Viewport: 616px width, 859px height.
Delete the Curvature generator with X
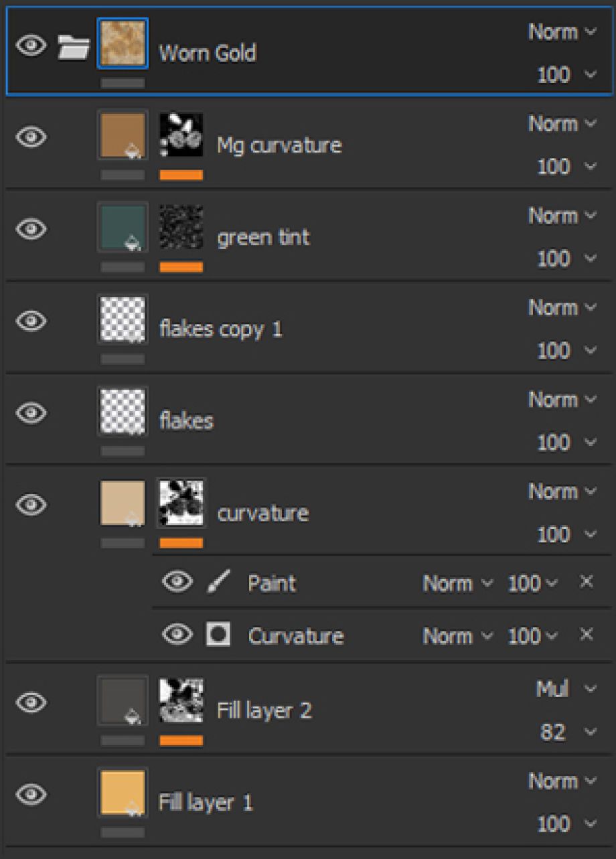click(x=586, y=634)
